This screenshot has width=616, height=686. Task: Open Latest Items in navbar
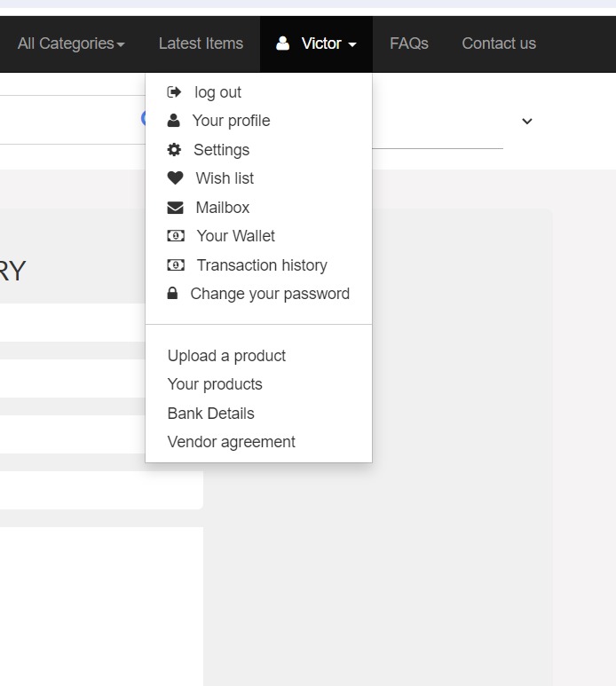coord(201,43)
